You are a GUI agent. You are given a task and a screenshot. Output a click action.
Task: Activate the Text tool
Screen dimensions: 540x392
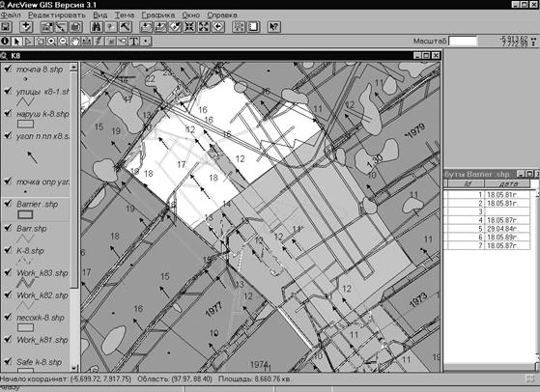click(x=133, y=42)
